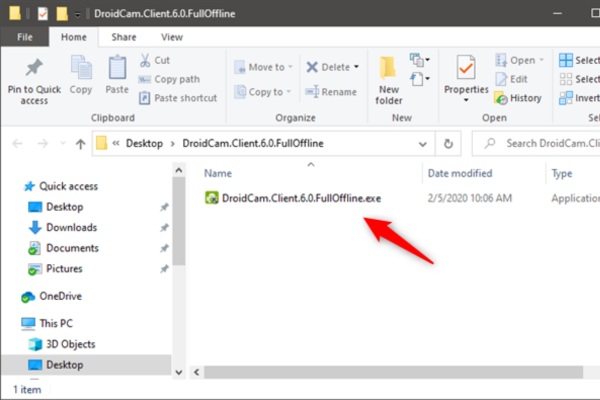600x400 pixels.
Task: Click the Rename ribbon button
Action: coord(331,92)
